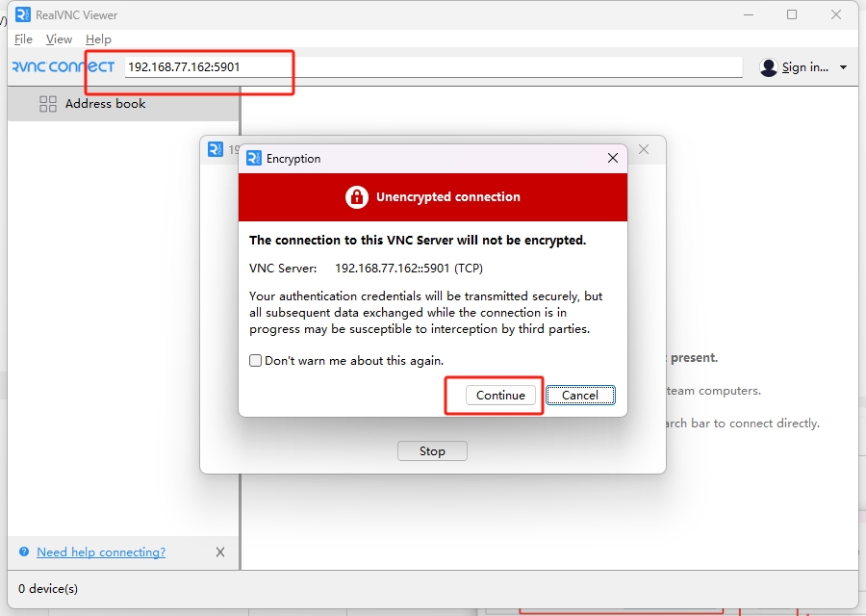Expand the Sign in dropdown arrow

[x=844, y=67]
